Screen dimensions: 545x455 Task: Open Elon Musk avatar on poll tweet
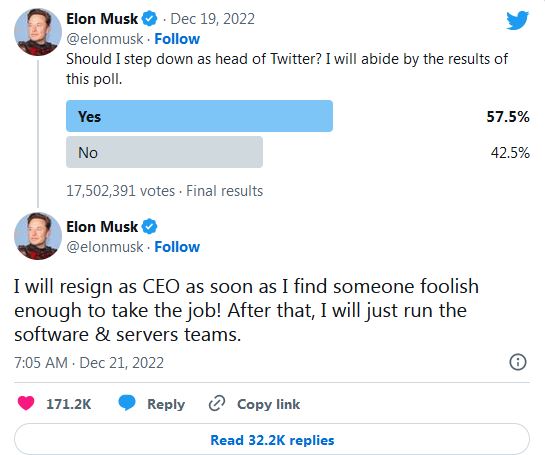[38, 32]
